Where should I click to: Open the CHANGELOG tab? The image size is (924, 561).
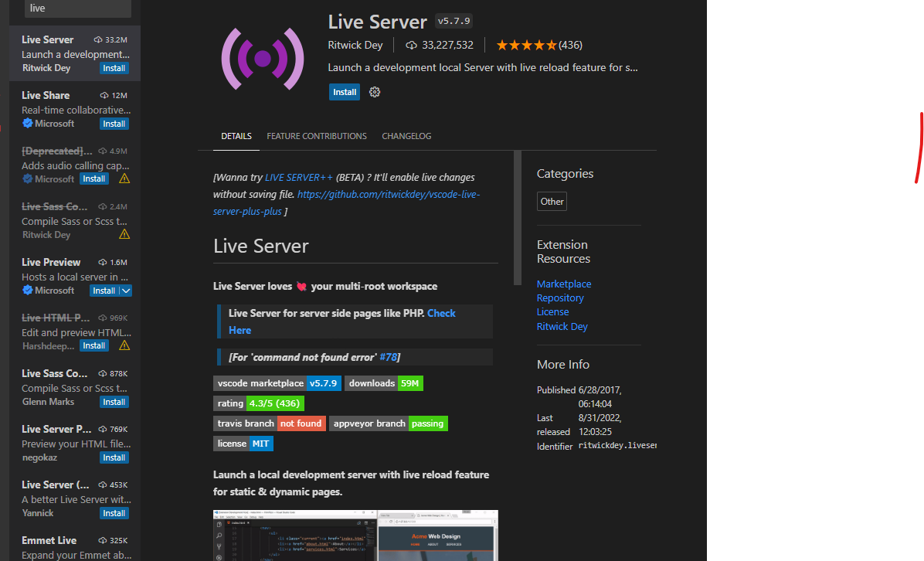pos(406,136)
